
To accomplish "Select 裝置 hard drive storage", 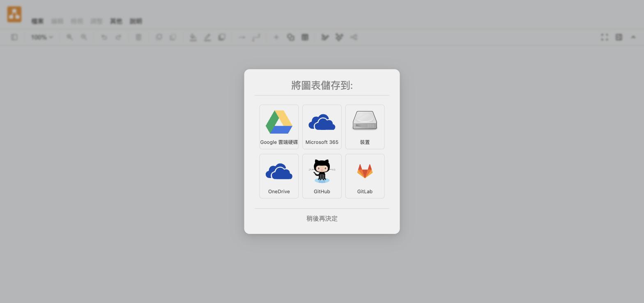I will click(365, 127).
